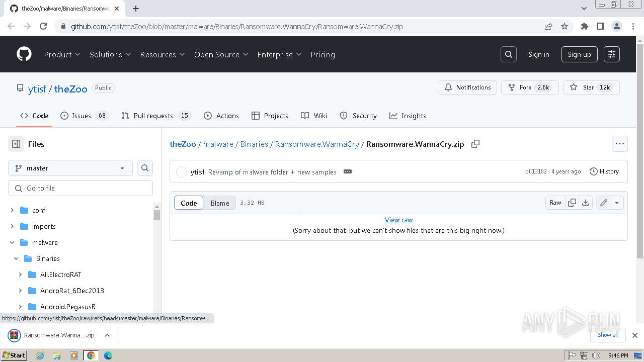Expand the Enterprise menu
This screenshot has height=362, width=644.
tap(279, 54)
